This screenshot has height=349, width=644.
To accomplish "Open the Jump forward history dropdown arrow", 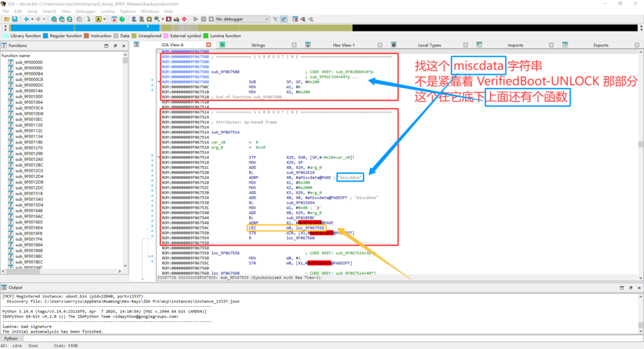I will (x=44, y=19).
